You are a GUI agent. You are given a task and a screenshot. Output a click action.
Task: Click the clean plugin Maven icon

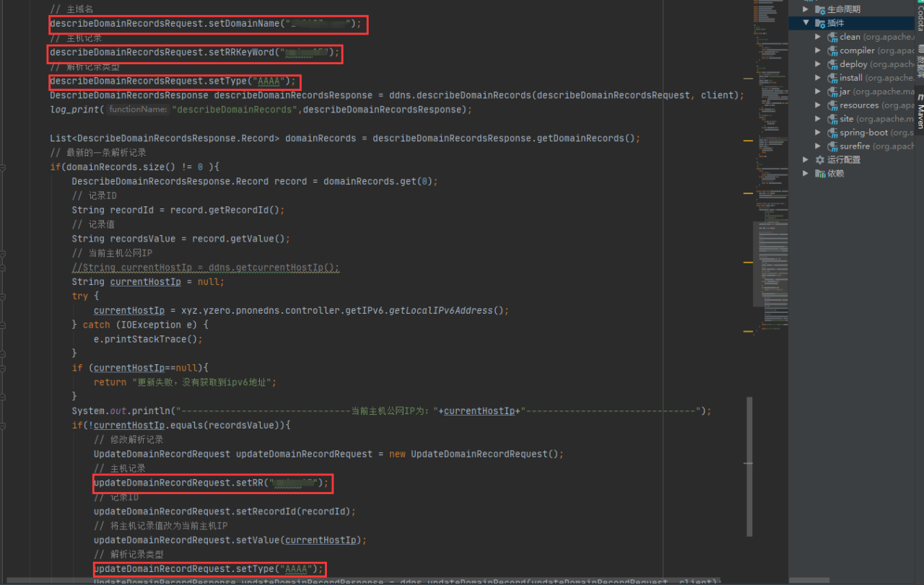pyautogui.click(x=832, y=37)
